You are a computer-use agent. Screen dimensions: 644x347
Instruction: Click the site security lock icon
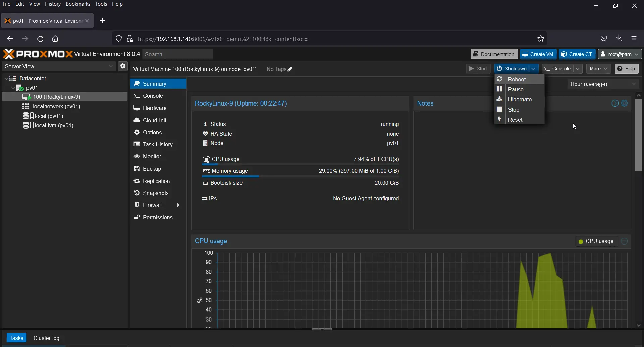[x=130, y=39]
